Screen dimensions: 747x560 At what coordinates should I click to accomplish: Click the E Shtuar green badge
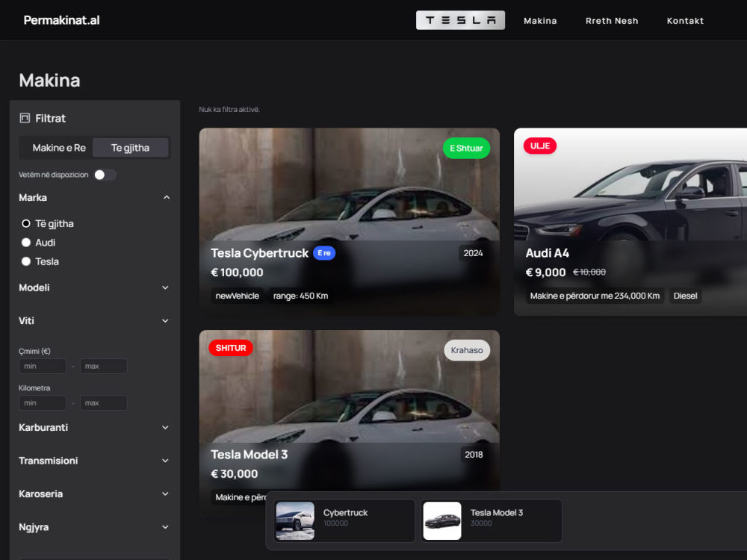tap(466, 148)
